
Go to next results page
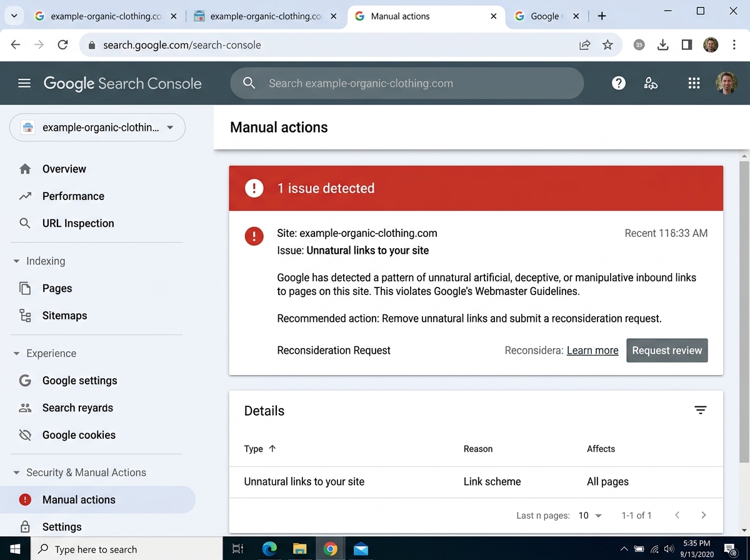(704, 515)
